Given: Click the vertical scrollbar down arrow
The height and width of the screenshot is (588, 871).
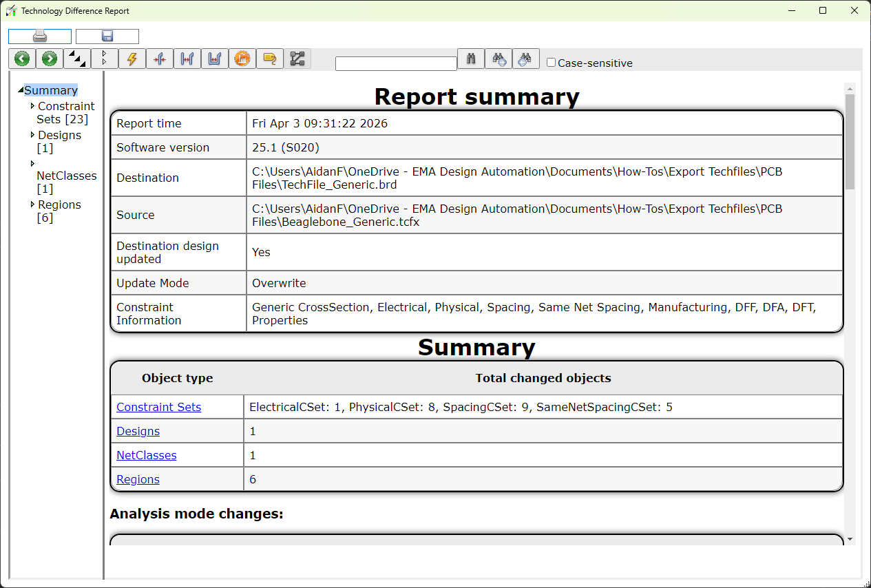Looking at the screenshot, I should [850, 539].
